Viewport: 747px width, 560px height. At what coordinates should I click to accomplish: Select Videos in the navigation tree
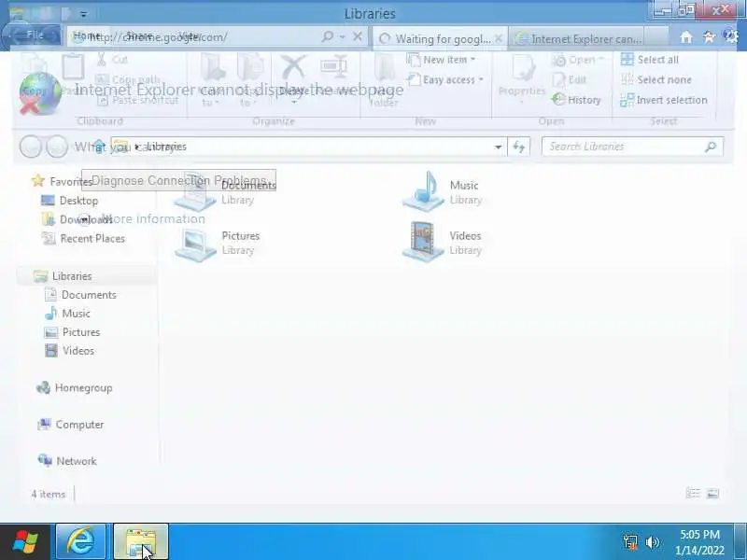coord(69,351)
